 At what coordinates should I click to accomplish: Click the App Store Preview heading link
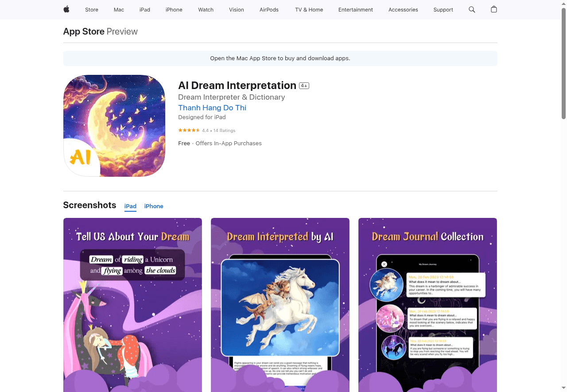click(x=84, y=31)
